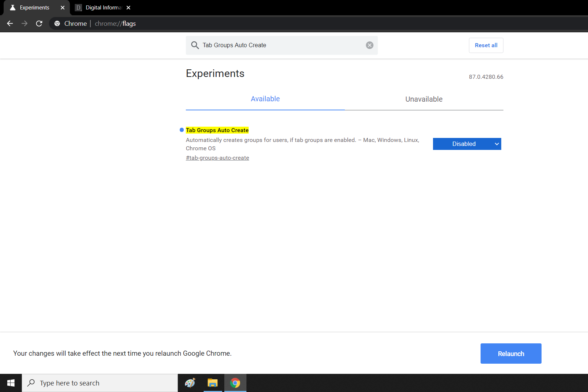Go back to the previous page
Viewport: 588px width, 392px height.
10,24
